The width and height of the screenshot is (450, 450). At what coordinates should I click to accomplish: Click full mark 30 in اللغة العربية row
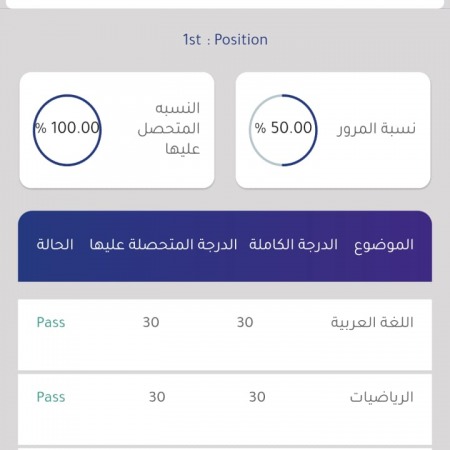pyautogui.click(x=245, y=322)
